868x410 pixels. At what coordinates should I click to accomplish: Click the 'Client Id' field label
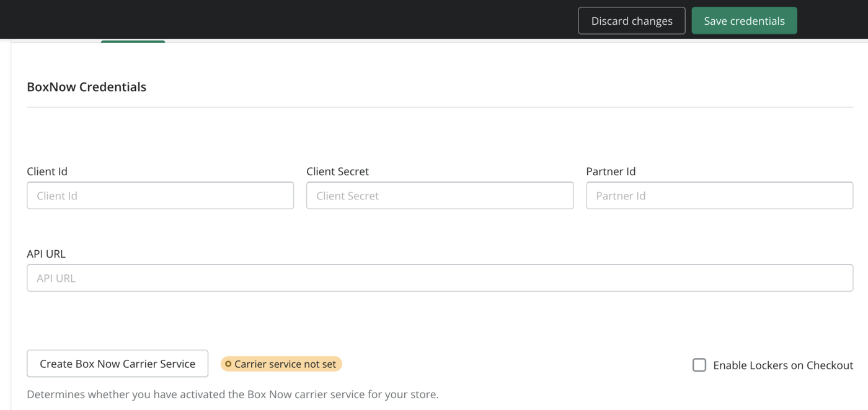point(47,172)
